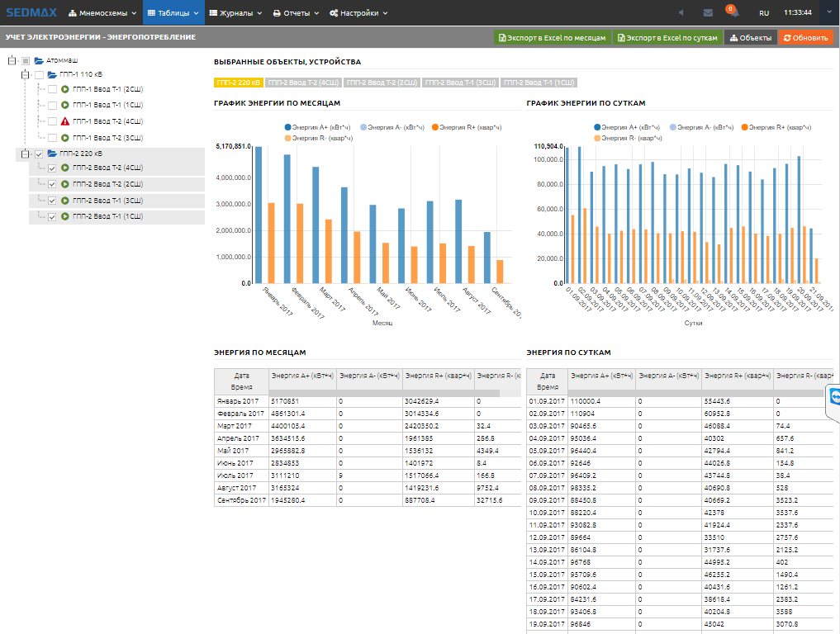Image resolution: width=840 pixels, height=634 pixels.
Task: Click green status icon of ГПП-2 Ввод Т-1 (1СШ)
Action: [64, 217]
